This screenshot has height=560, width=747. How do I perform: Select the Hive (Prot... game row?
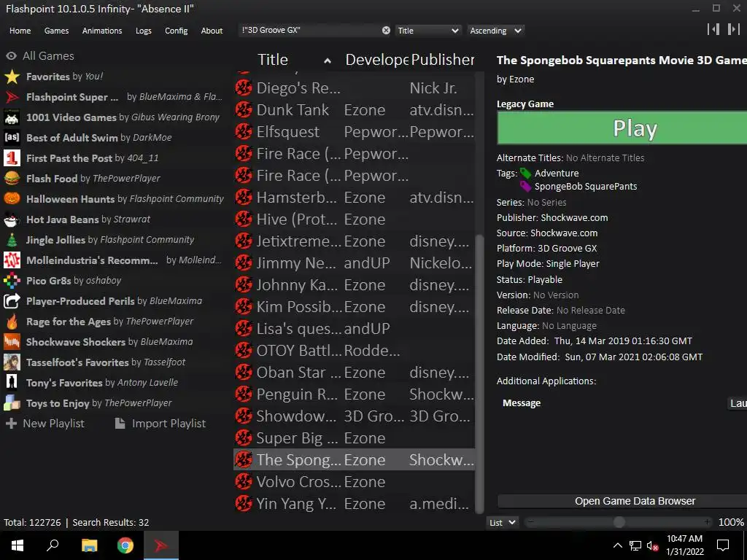coord(354,219)
